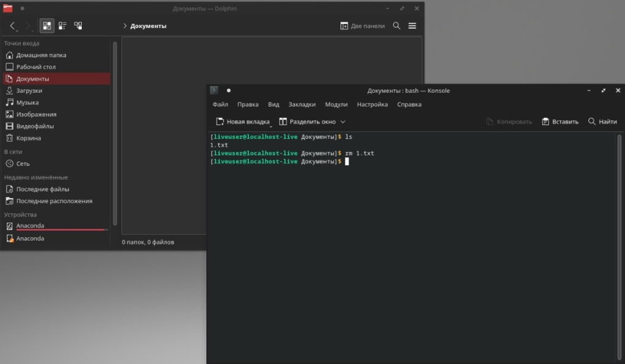Open the Dolphin search magnifier
625x364 pixels.
(397, 26)
